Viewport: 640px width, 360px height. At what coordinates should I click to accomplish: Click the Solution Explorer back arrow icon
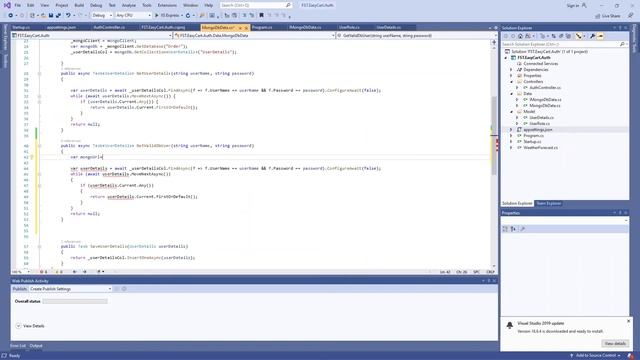click(x=506, y=36)
